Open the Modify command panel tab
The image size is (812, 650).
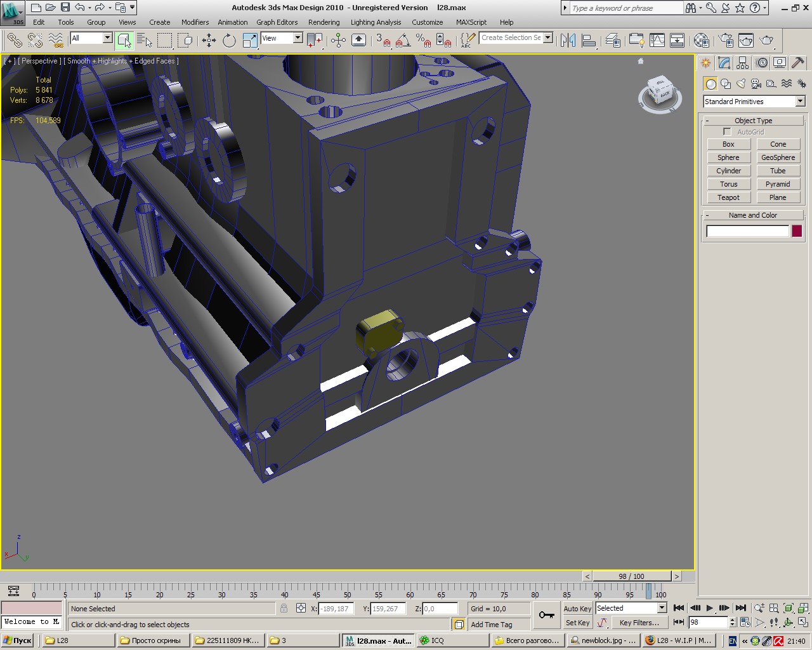[x=724, y=63]
